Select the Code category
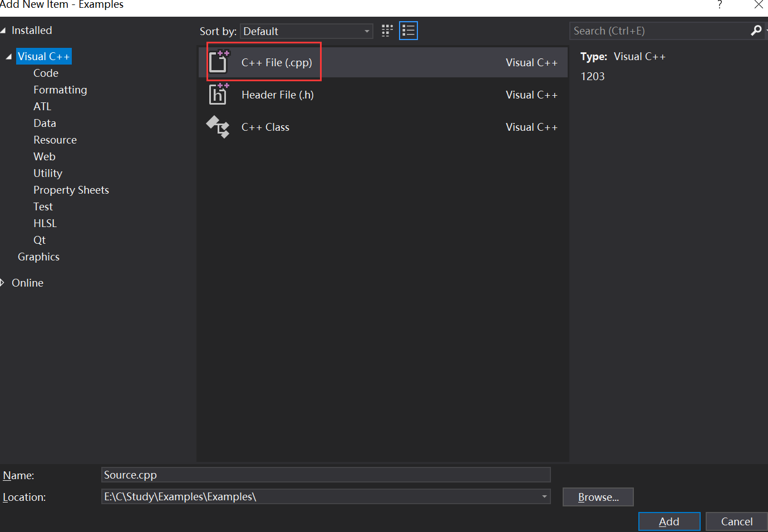The image size is (768, 532). coord(46,73)
